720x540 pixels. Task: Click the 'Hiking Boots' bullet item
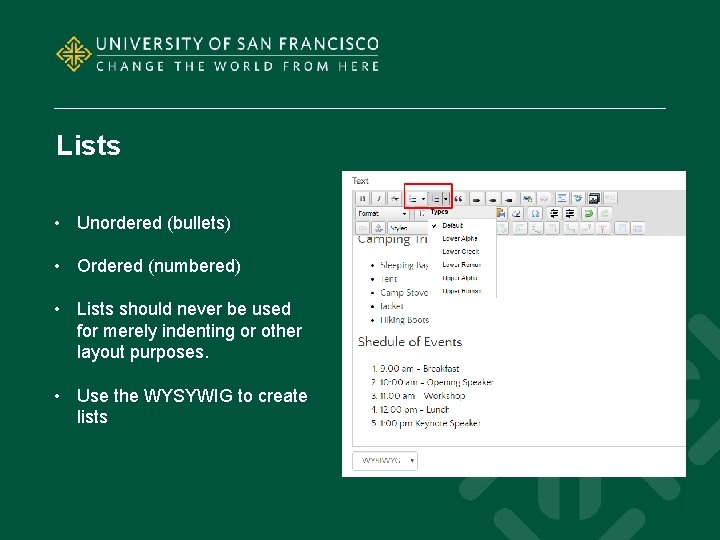click(405, 320)
